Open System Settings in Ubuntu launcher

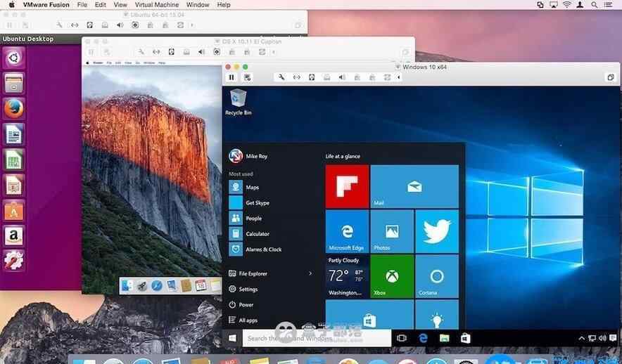[x=14, y=260]
